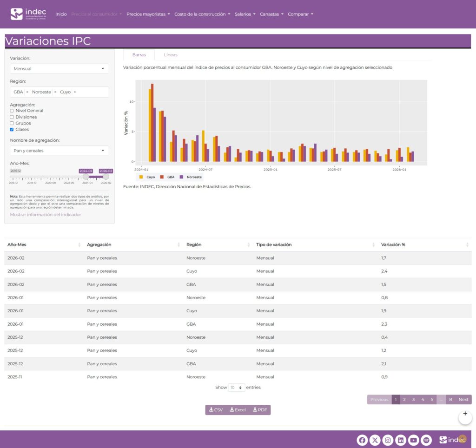The width and height of the screenshot is (476, 448).
Task: Uncheck the Clases checkbox
Action: (x=12, y=130)
